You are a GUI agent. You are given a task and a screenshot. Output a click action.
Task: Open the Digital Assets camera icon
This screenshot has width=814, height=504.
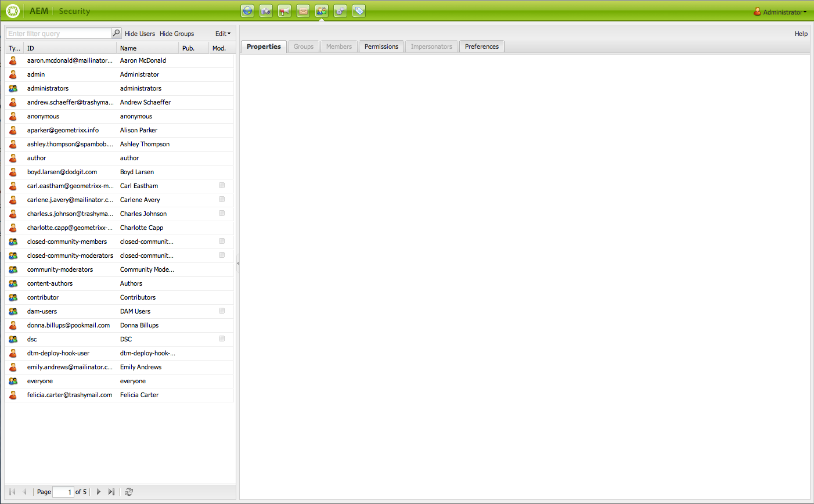tap(266, 11)
